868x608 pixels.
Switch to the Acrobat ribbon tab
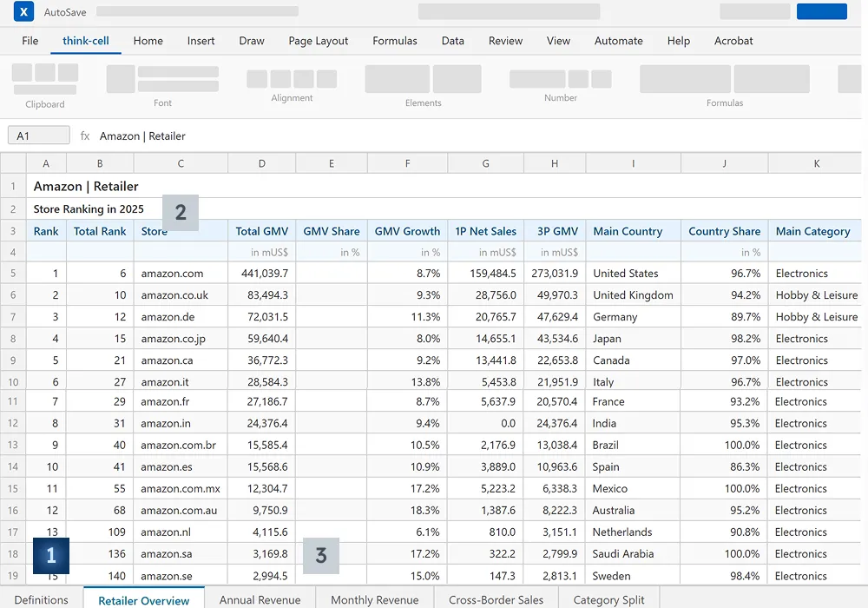click(733, 41)
